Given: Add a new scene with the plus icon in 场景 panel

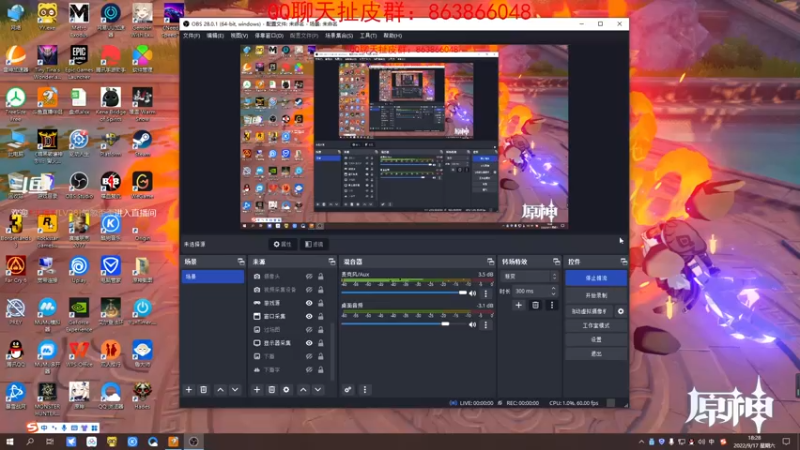Looking at the screenshot, I should click(x=189, y=390).
